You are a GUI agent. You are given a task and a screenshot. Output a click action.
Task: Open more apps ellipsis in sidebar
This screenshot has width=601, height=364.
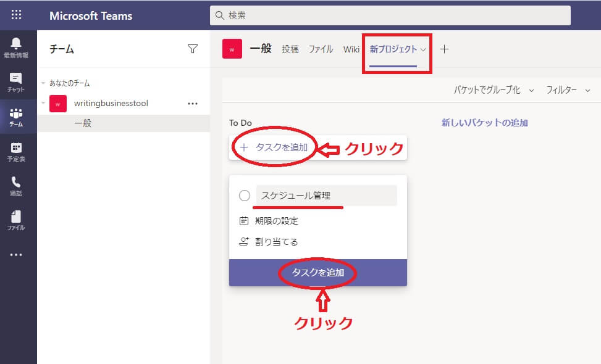[x=16, y=255]
